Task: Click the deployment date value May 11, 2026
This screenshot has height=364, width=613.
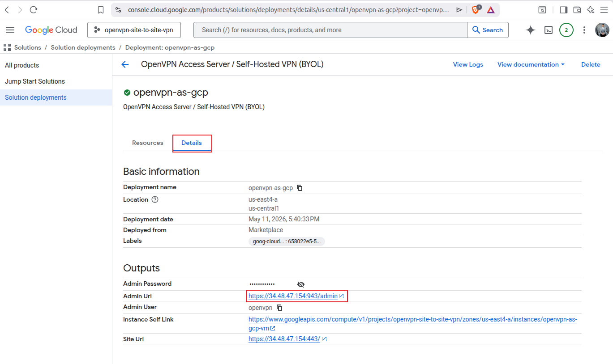Action: (284, 219)
